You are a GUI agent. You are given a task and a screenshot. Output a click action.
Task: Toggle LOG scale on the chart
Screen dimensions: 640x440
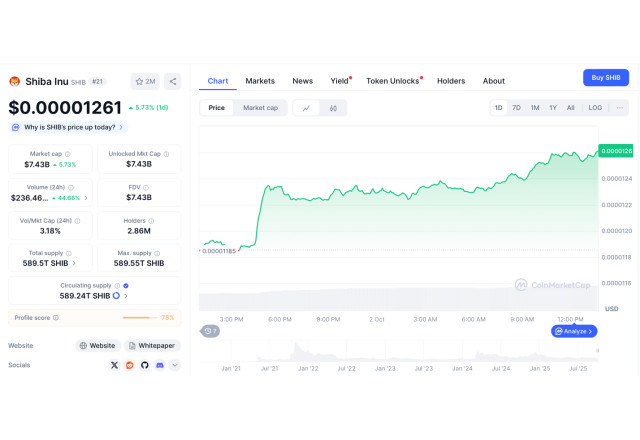595,108
